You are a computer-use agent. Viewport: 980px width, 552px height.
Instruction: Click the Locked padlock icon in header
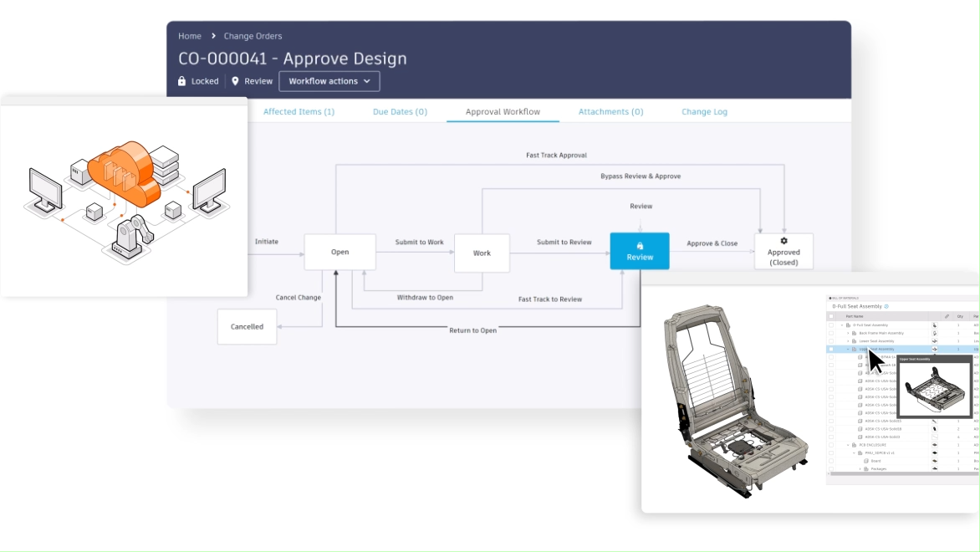tap(182, 81)
